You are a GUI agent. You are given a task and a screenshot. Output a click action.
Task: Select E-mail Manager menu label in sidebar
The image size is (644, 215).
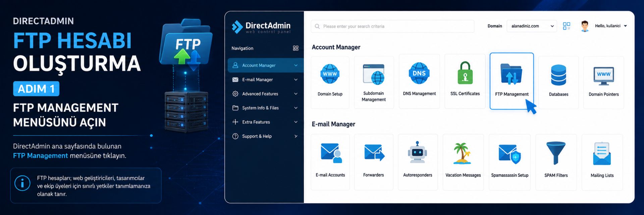pos(258,80)
